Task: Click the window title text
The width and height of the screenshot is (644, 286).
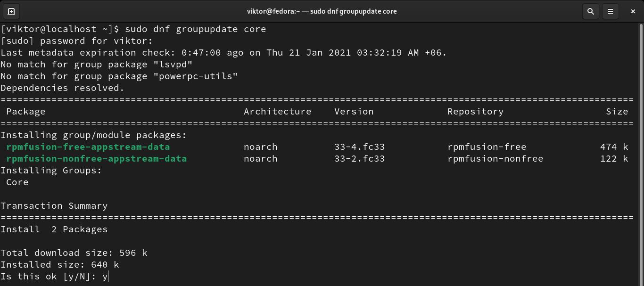Action: pyautogui.click(x=322, y=11)
